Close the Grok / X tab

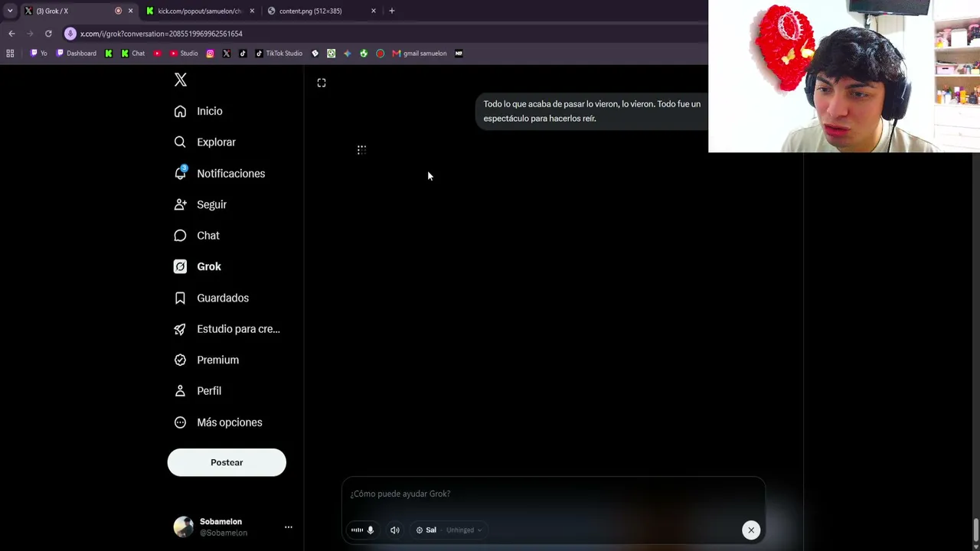[x=130, y=11]
